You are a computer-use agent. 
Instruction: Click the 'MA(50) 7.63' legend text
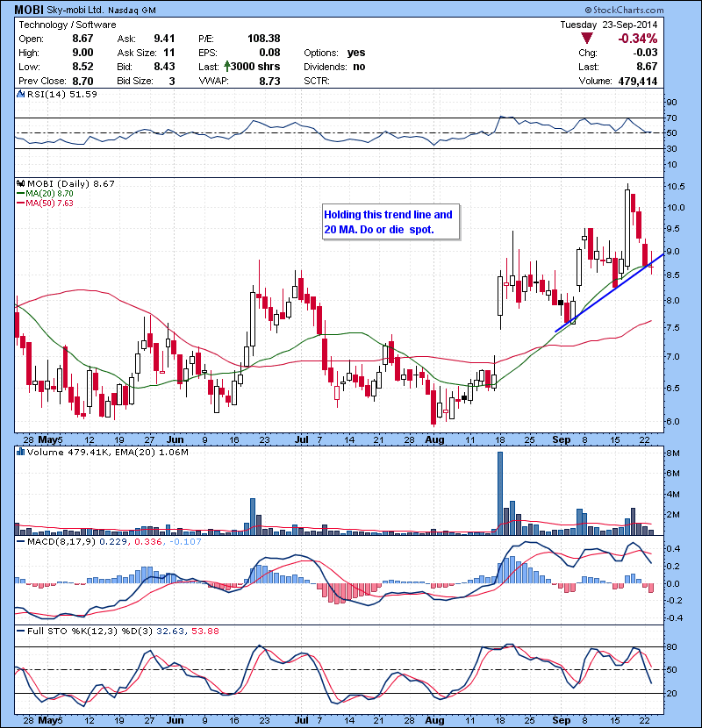[49, 203]
